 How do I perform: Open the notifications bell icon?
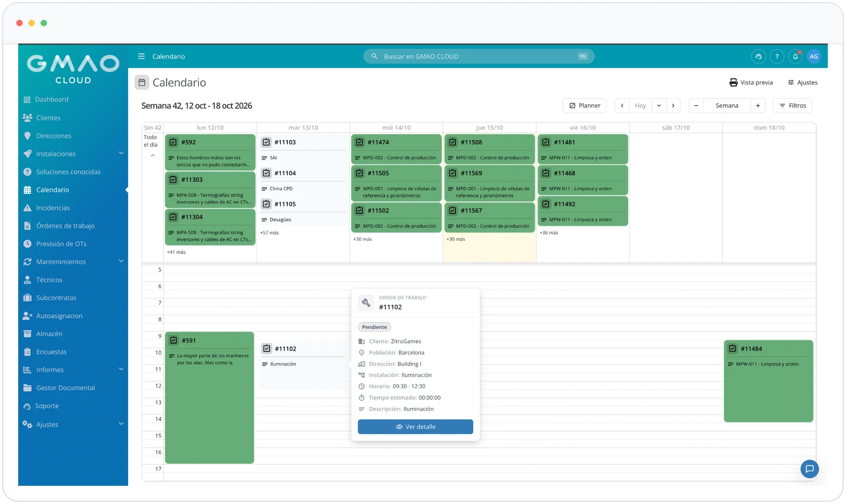point(795,57)
